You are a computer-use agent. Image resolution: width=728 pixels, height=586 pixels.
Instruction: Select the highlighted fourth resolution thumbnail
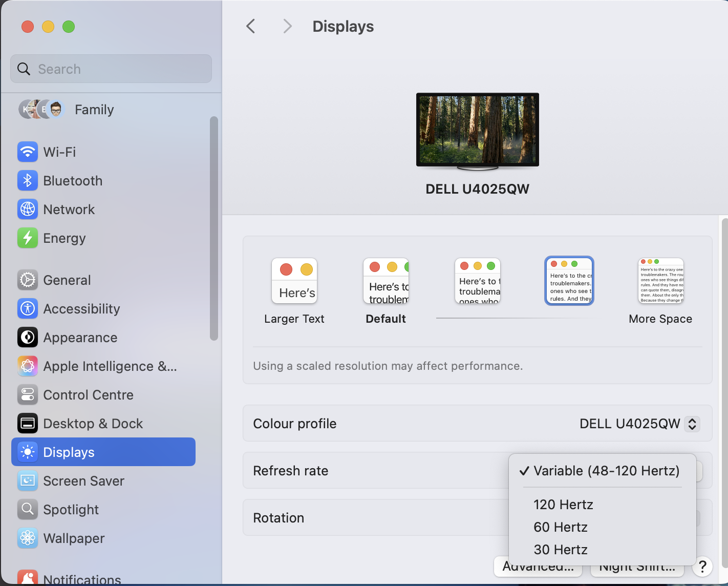point(569,281)
